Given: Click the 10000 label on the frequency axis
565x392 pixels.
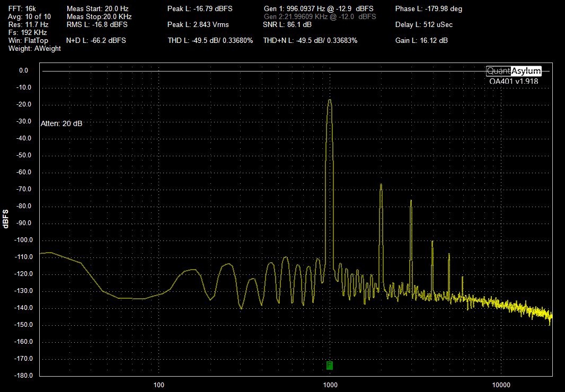Looking at the screenshot, I should [501, 385].
